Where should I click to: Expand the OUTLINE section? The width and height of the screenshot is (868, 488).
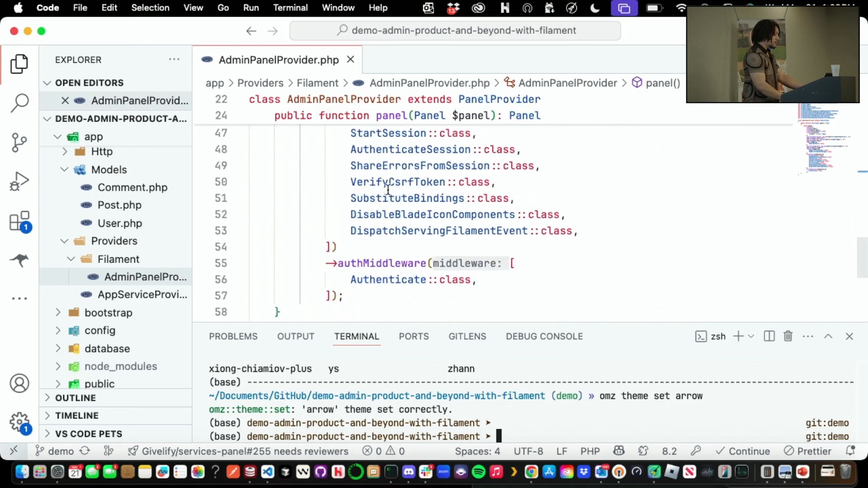pos(75,398)
